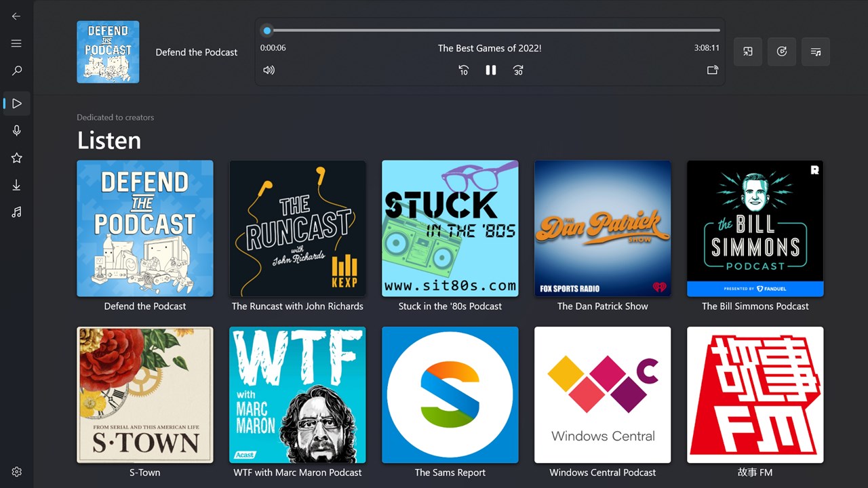Click 'The Runcast with John Richards' title label

click(x=298, y=306)
